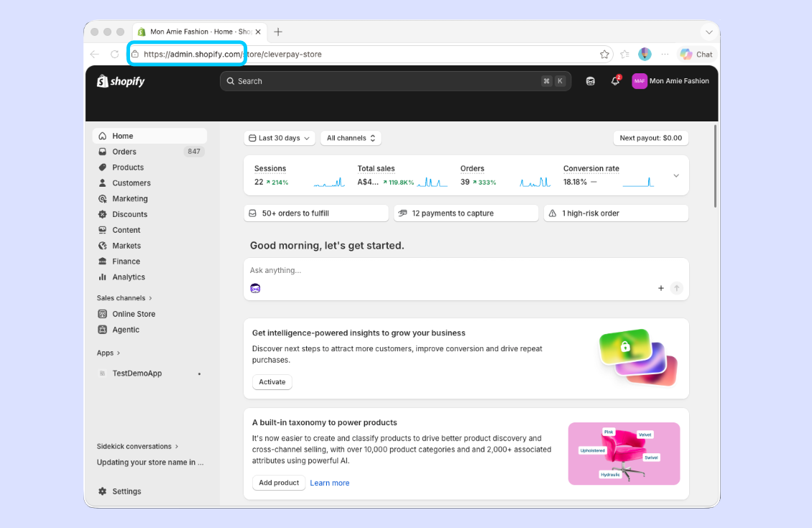Bookmark page with the star icon
Image resolution: width=812 pixels, height=528 pixels.
[x=604, y=55]
